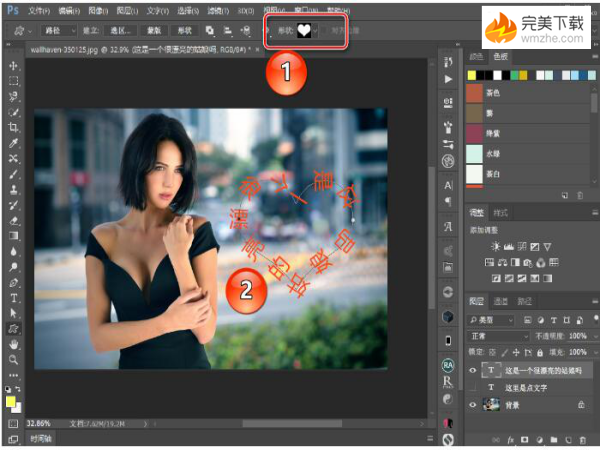Add a Levels adjustment
This screenshot has height=450, width=600.
pos(509,247)
